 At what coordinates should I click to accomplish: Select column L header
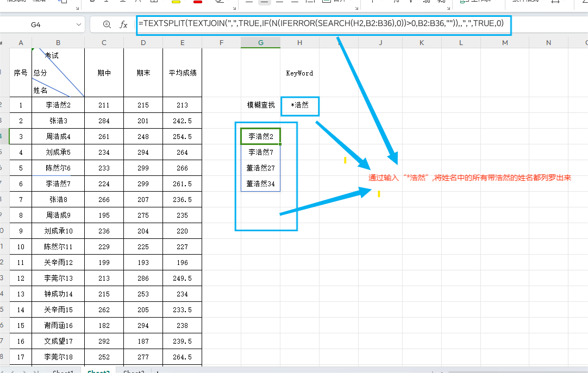[x=461, y=43]
